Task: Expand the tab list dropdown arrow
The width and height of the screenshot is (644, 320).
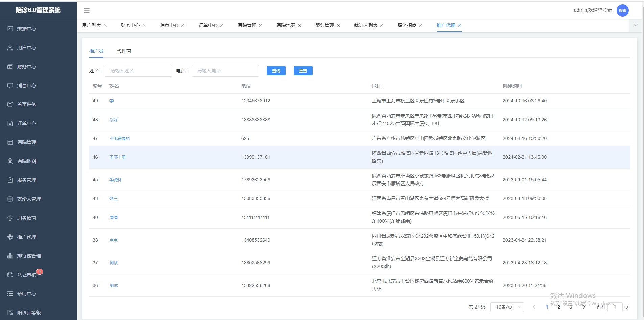Action: pos(635,25)
